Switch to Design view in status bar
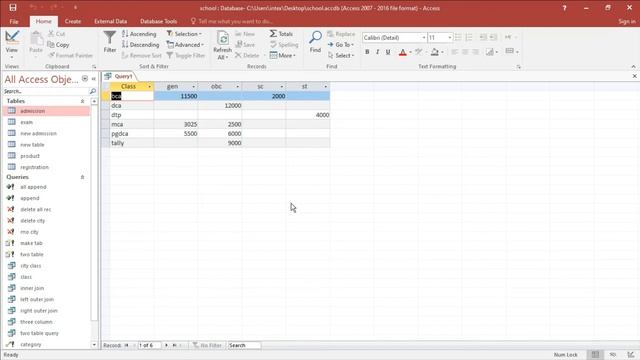Image resolution: width=640 pixels, height=360 pixels. click(631, 355)
